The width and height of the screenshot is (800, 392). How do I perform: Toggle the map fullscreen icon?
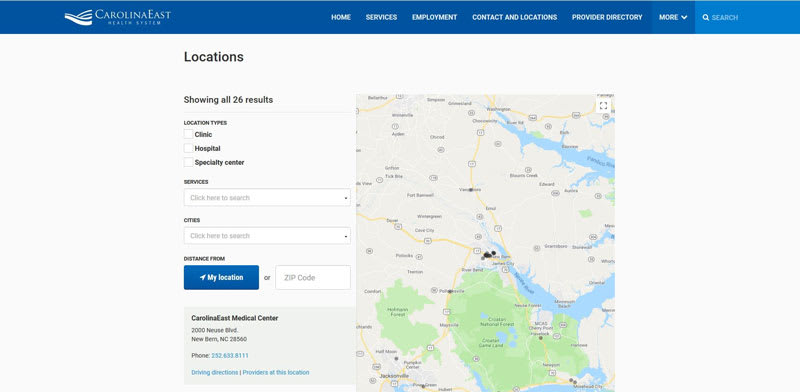(603, 106)
